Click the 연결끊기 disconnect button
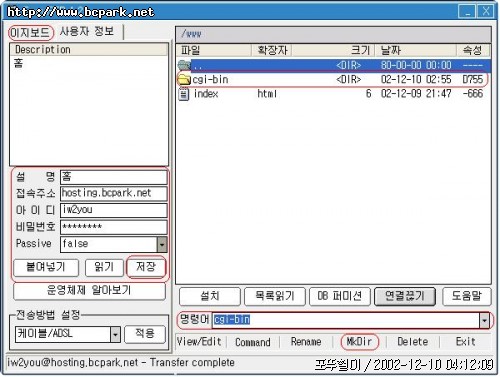 coord(405,296)
